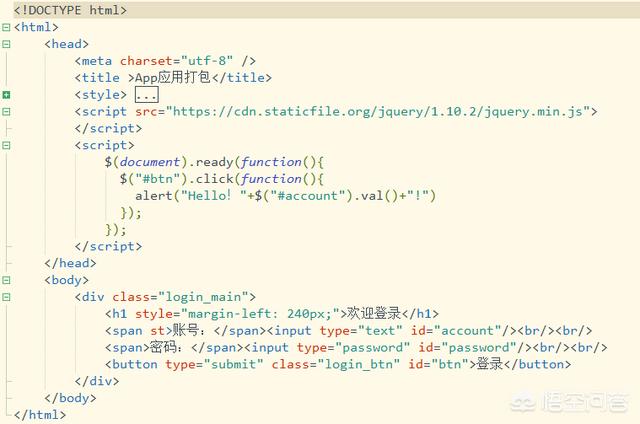Collapse the body section fold marker
This screenshot has height=424, width=640.
coord(7,280)
